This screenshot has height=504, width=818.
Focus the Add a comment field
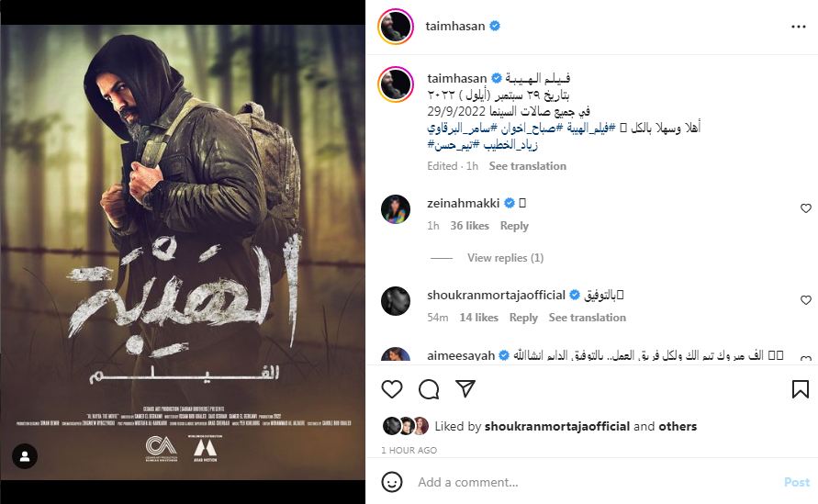595,482
